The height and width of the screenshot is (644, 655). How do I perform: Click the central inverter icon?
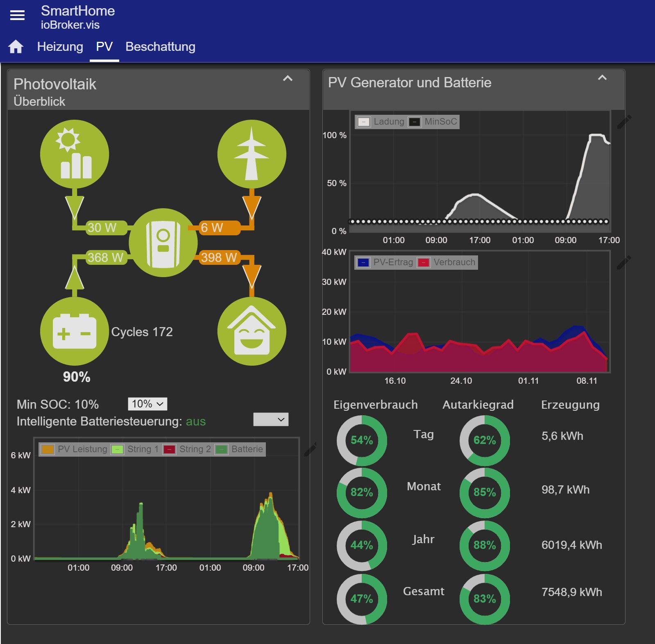[163, 243]
